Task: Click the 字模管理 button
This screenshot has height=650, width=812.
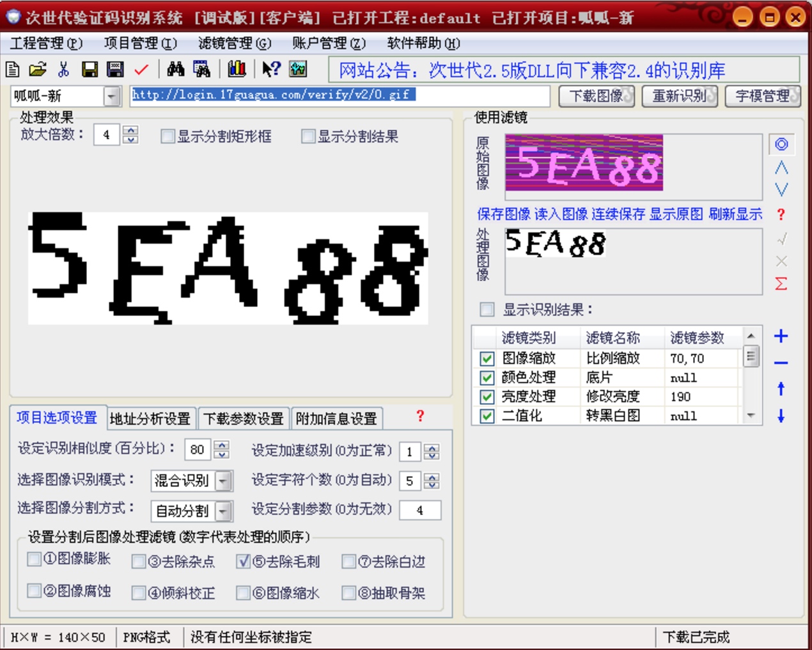Action: (x=763, y=96)
